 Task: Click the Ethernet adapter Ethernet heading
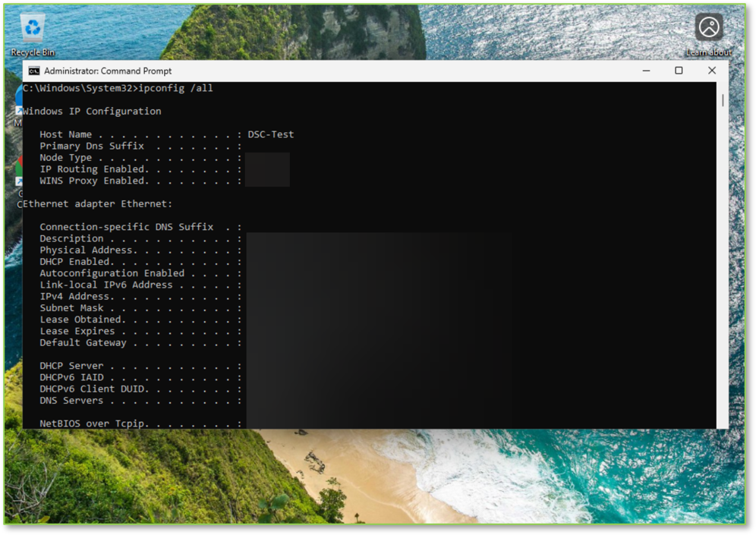coord(97,204)
